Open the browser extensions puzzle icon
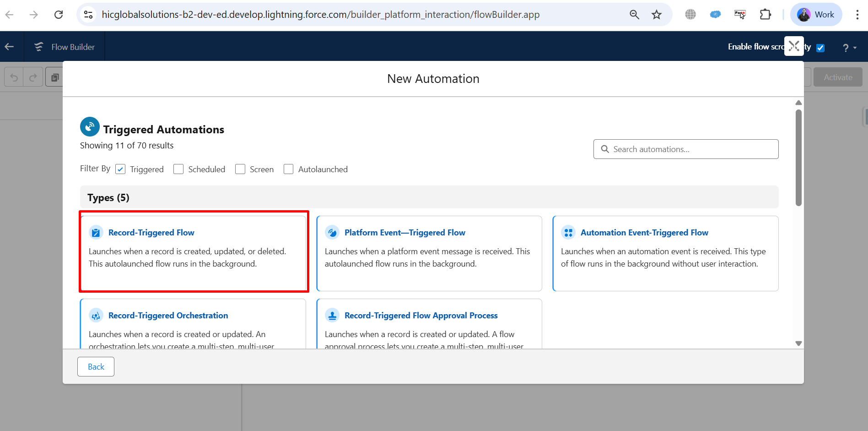868x431 pixels. [x=765, y=15]
